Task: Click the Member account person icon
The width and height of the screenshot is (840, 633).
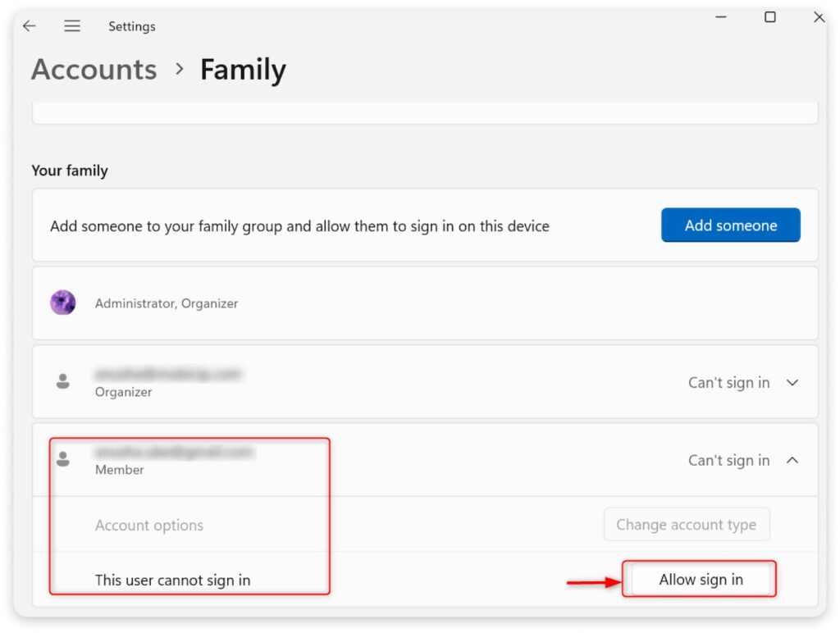Action: tap(63, 459)
